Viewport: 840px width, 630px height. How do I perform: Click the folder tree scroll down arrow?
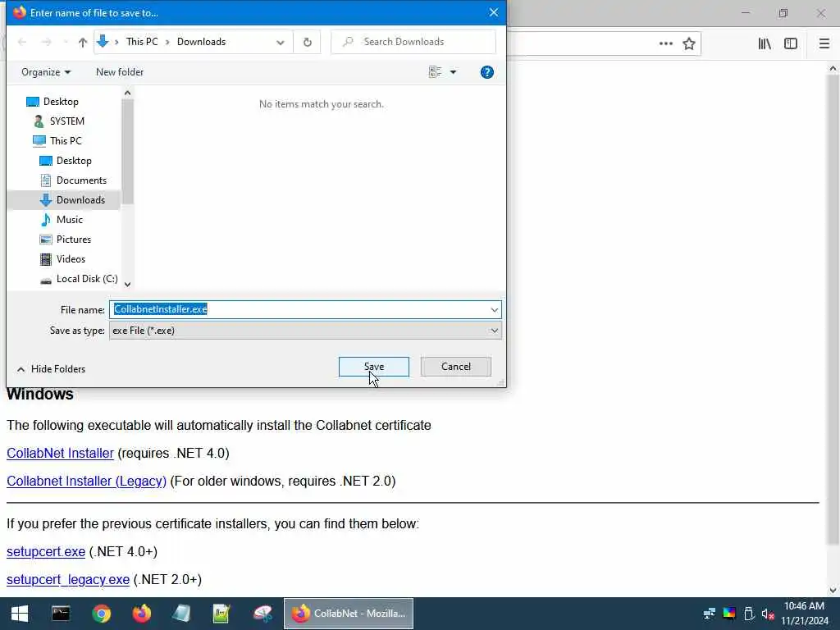(x=127, y=285)
